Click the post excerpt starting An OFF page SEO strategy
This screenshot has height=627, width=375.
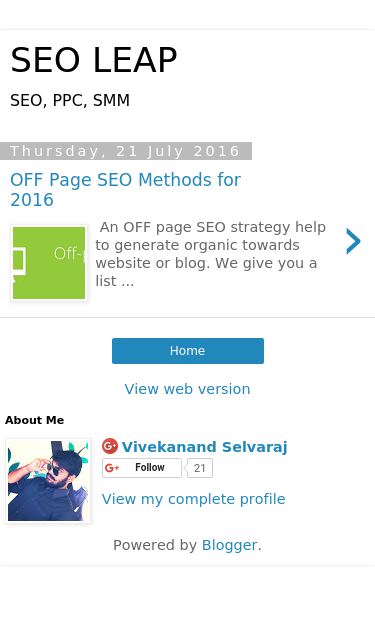click(211, 254)
